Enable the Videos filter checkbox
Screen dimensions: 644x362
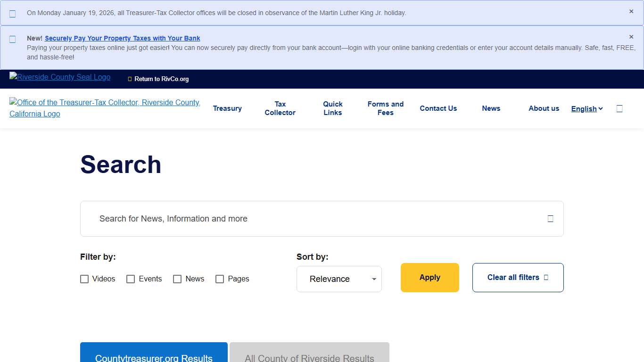84,279
